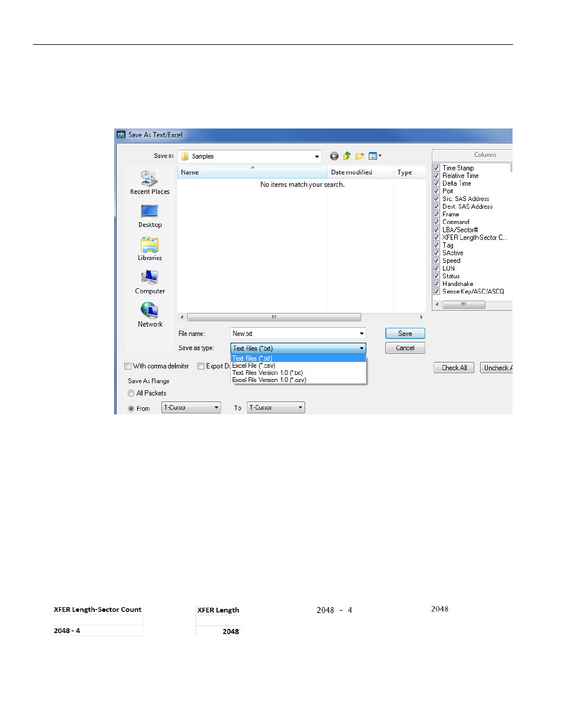Toggle Sense Key/ASC/ASCQ checkbox
The image size is (562, 728).
coord(437,291)
